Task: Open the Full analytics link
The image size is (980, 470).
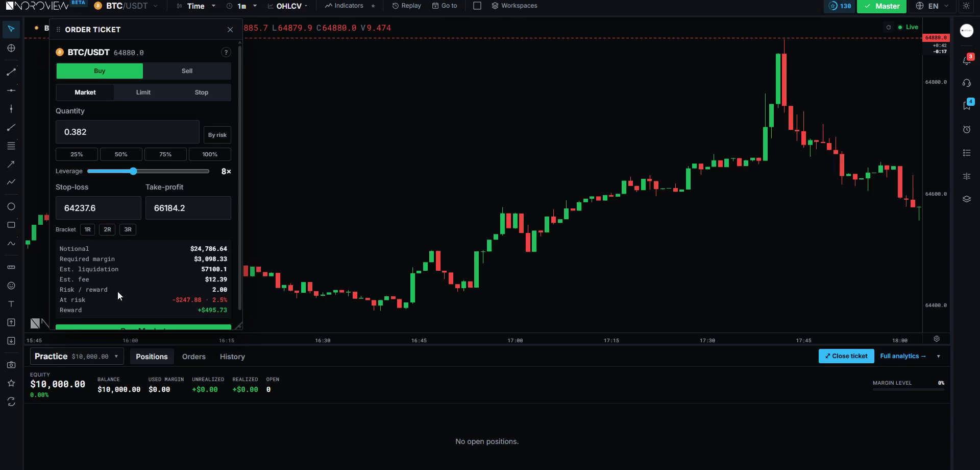Action: coord(903,356)
